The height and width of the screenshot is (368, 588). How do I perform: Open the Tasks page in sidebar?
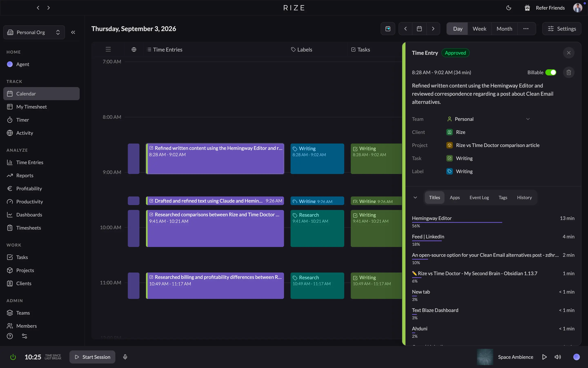[x=41, y=257]
